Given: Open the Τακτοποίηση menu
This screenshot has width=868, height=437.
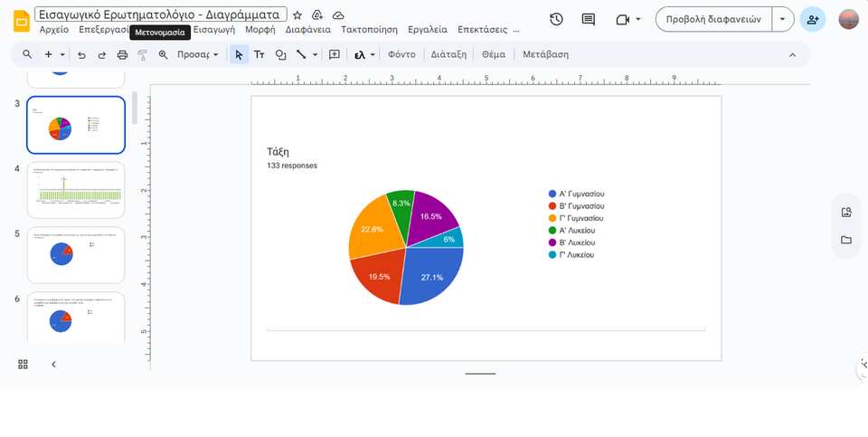Looking at the screenshot, I should [x=369, y=30].
